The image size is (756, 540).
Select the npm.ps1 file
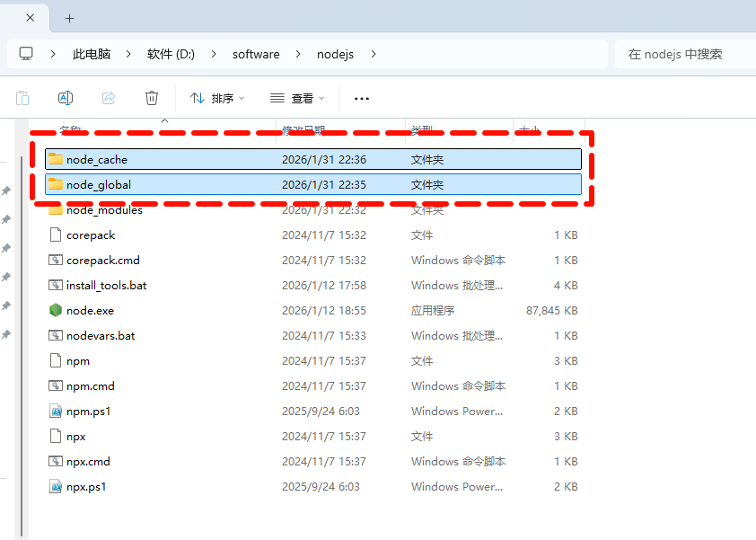tap(313, 412)
